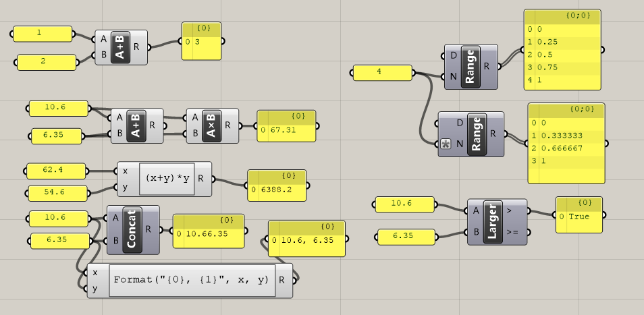Click the result panel showing 67.31

click(287, 126)
